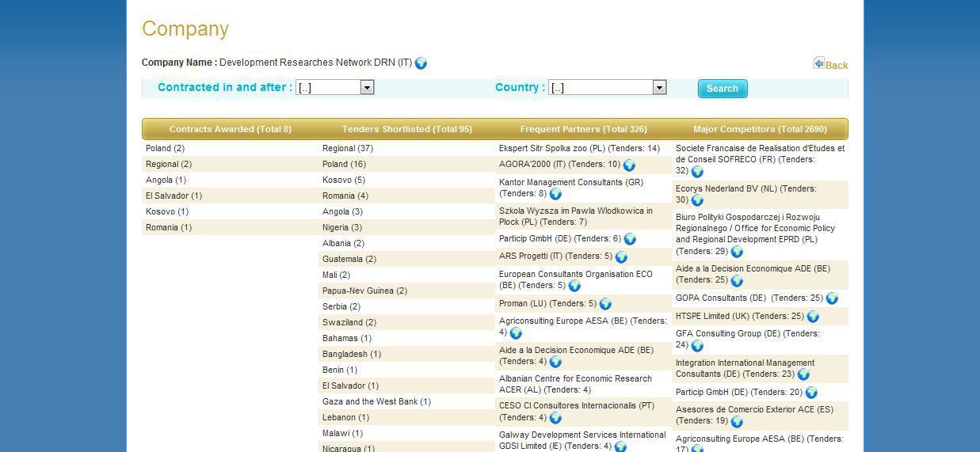Open globe icon for Integration International Management Consultants
The height and width of the screenshot is (452, 980).
803,374
